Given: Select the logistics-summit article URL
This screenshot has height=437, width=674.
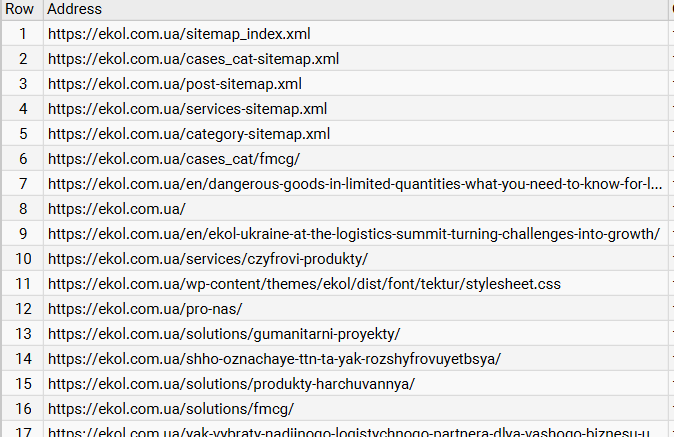Looking at the screenshot, I should (353, 234).
